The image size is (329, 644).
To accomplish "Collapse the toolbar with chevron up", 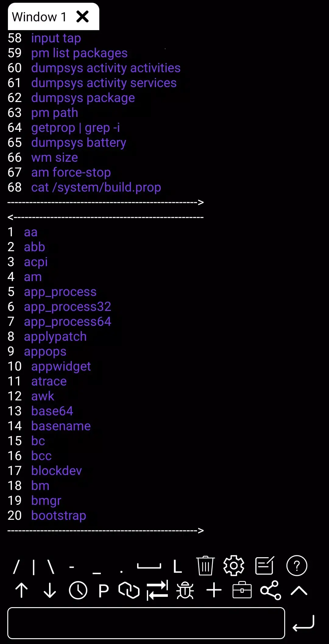I will tap(298, 590).
